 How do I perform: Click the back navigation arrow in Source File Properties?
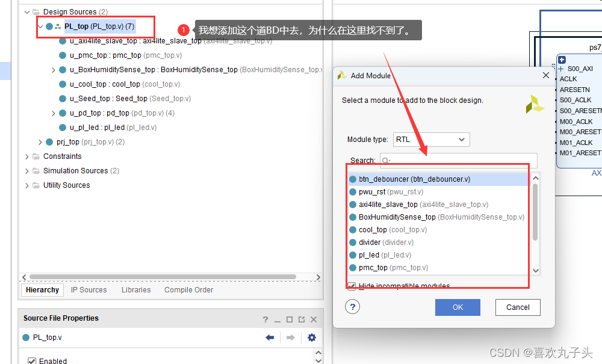click(270, 338)
